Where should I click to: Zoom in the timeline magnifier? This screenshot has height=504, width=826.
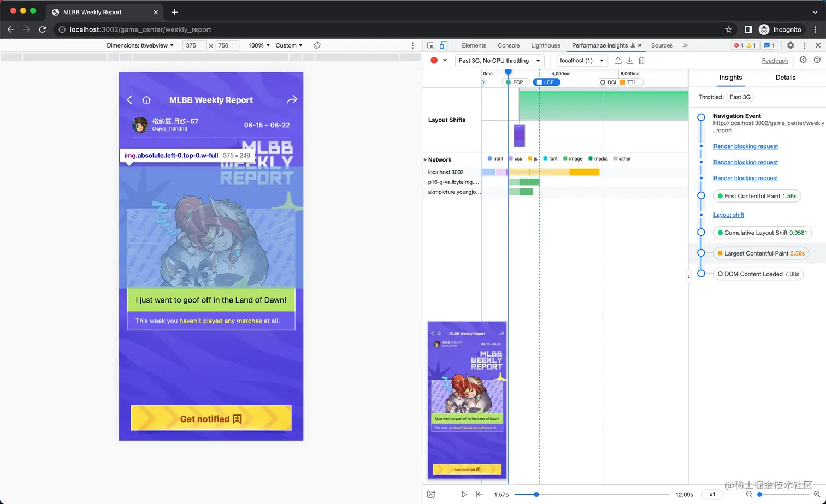click(x=817, y=494)
